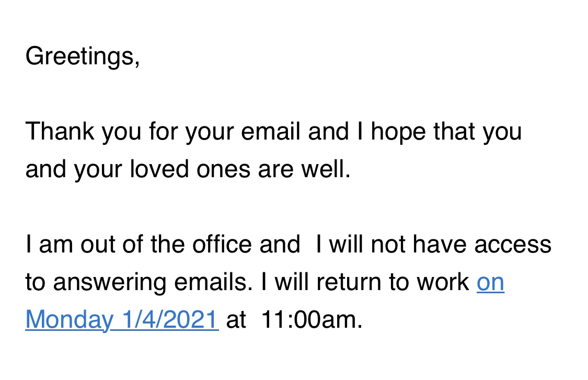588x380 pixels.
Task: Click the word 'answering'
Action: click(x=110, y=283)
